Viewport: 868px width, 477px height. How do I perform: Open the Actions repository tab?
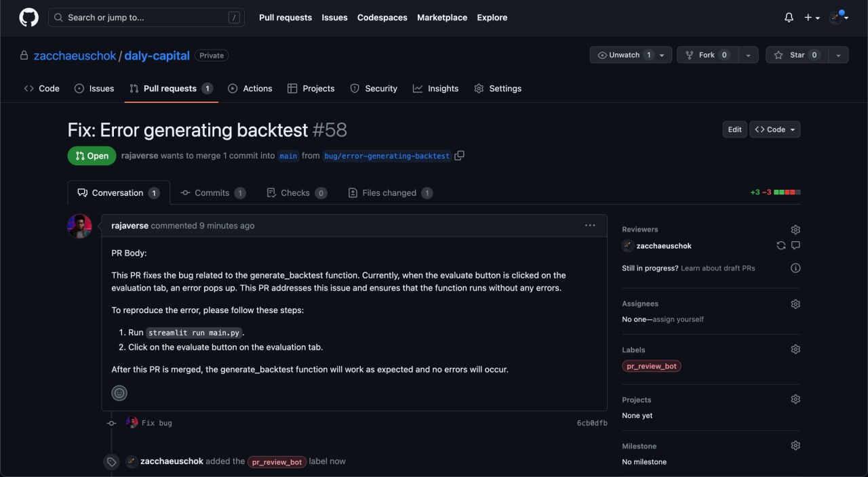[250, 89]
